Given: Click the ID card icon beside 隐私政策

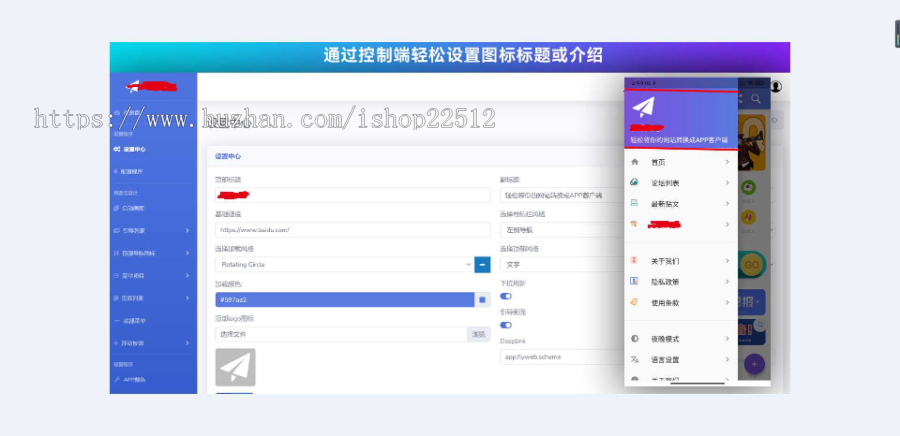Looking at the screenshot, I should (x=634, y=281).
